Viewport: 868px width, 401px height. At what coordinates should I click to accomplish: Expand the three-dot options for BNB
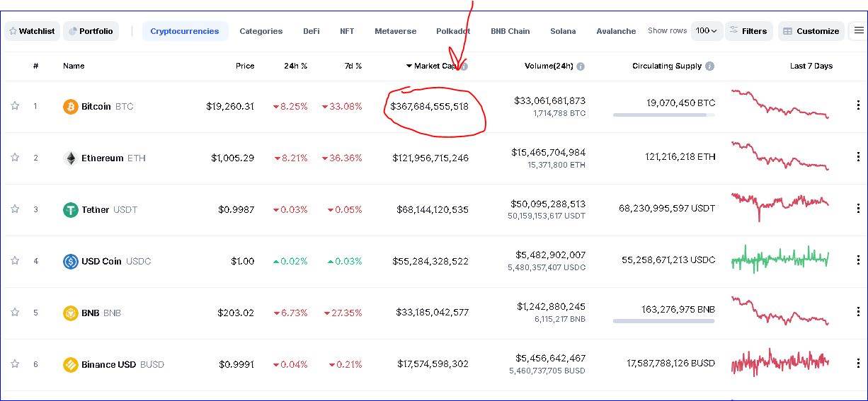tap(858, 312)
